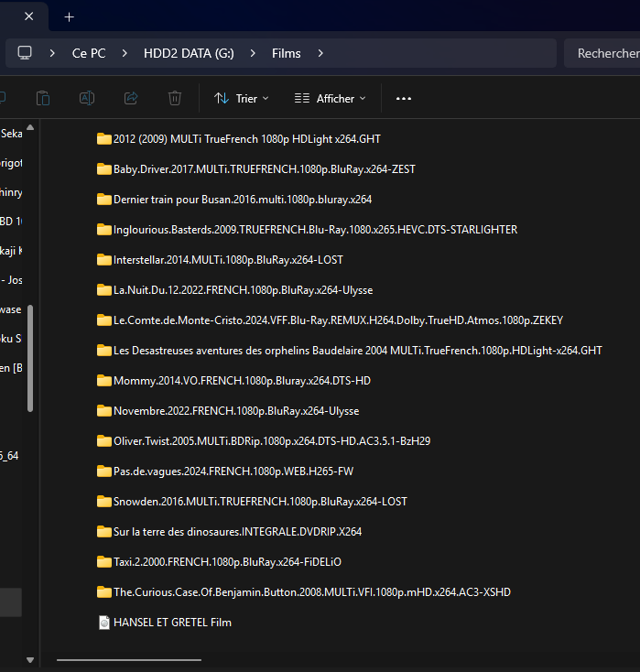
Task: Expand chevron after the PC icon
Action: click(52, 53)
